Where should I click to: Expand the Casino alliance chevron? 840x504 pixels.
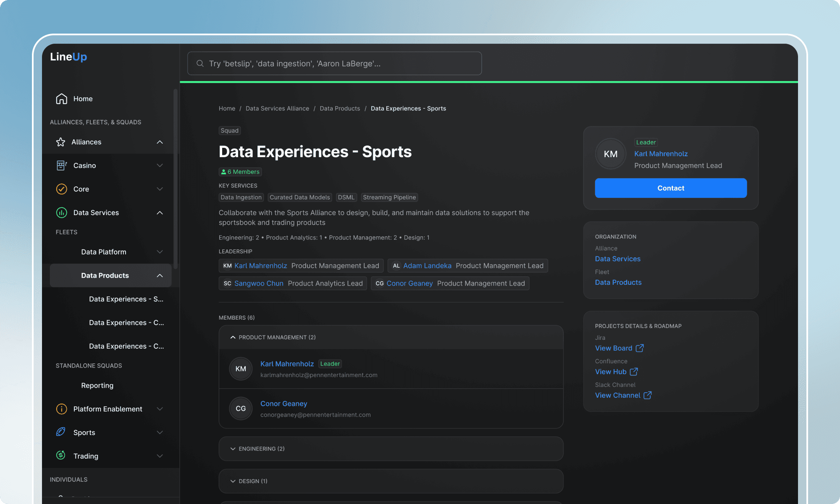(x=160, y=165)
